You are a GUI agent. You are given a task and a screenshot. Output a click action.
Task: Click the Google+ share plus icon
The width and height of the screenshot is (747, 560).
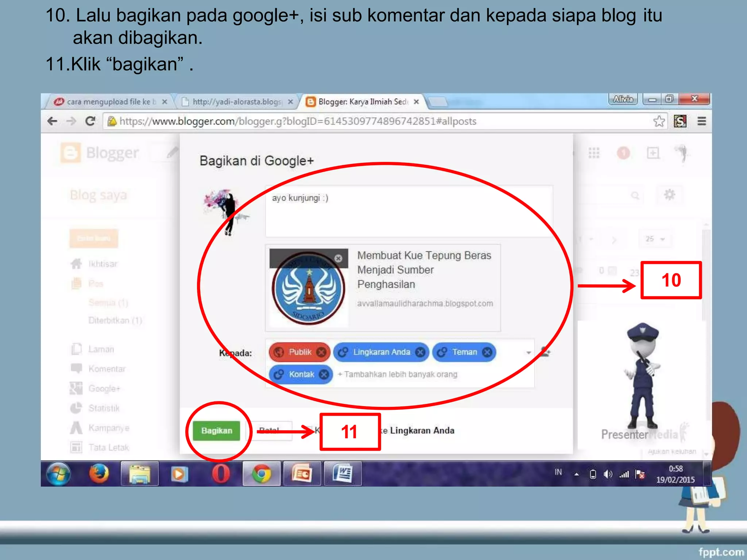point(653,153)
